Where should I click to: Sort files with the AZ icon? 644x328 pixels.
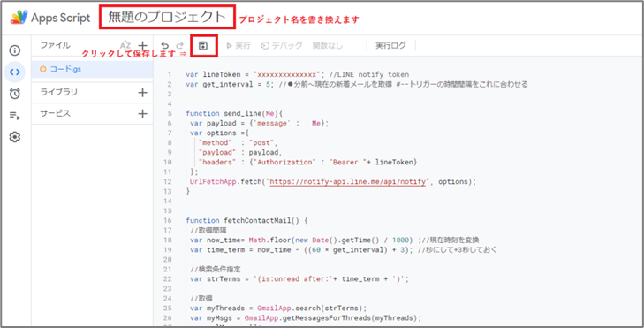pos(125,45)
